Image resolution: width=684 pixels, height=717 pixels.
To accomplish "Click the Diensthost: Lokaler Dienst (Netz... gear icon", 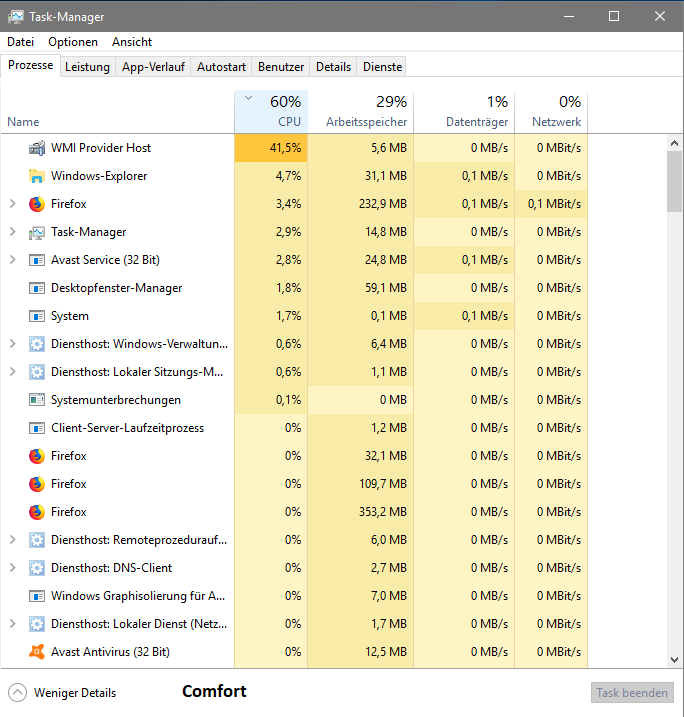I will click(37, 624).
